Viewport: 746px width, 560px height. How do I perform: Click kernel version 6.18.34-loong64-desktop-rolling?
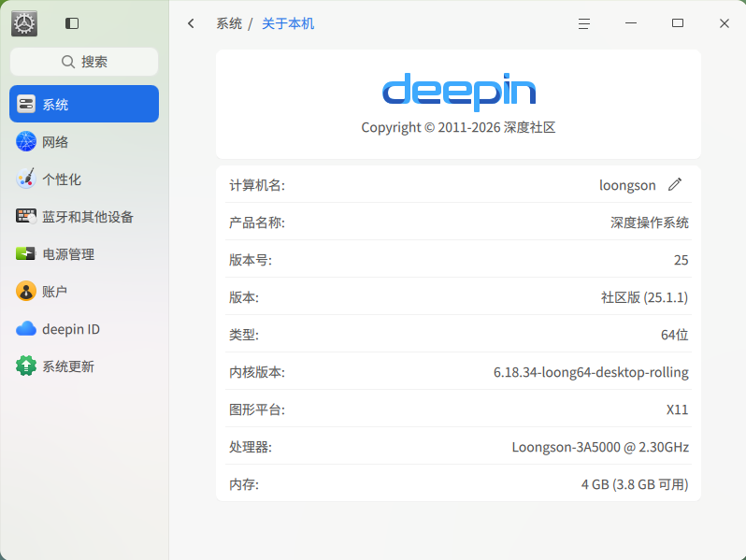pyautogui.click(x=591, y=372)
